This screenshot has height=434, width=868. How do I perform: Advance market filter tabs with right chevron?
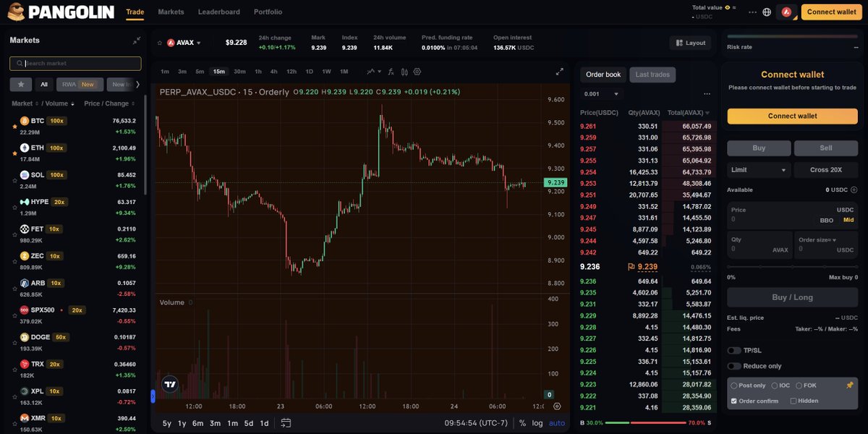pos(138,85)
